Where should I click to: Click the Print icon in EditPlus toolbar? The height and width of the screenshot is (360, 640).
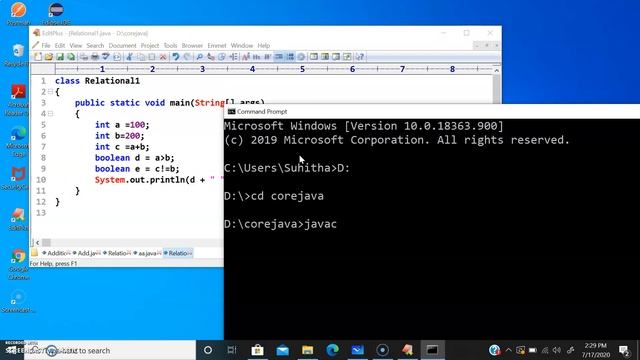pos(95,57)
